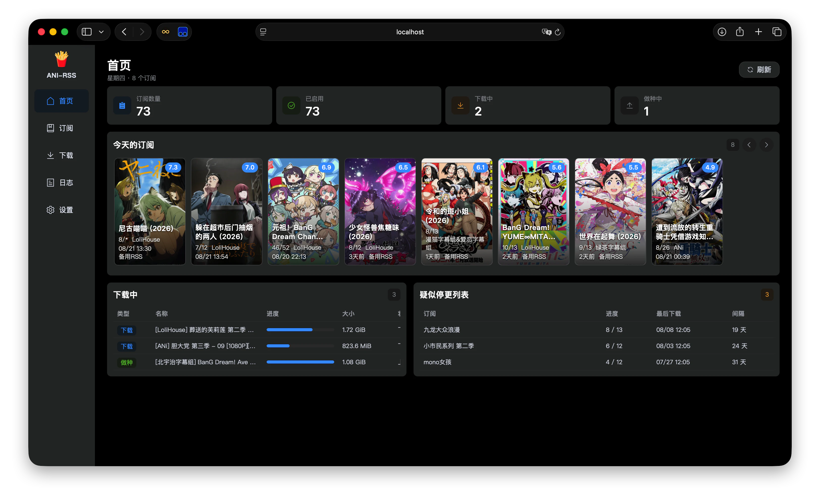This screenshot has width=820, height=504.
Task: Click the orange 3 badge in 疑似停更列表
Action: pyautogui.click(x=767, y=295)
